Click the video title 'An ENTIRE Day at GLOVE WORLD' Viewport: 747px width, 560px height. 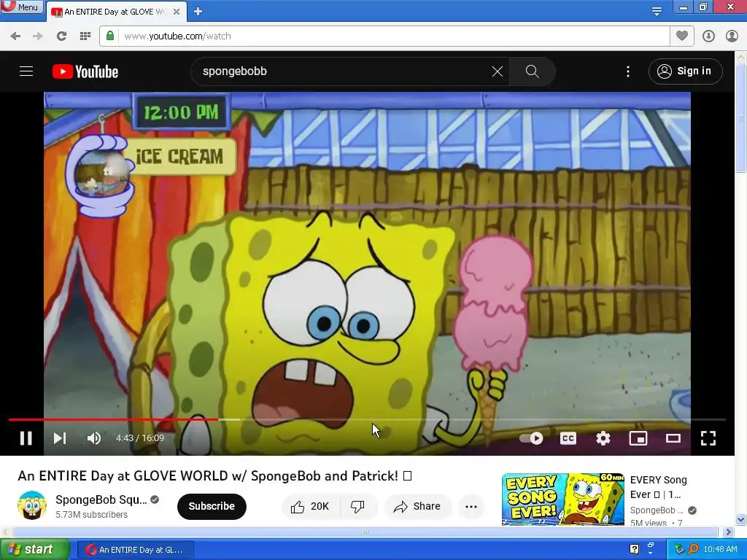tap(214, 476)
